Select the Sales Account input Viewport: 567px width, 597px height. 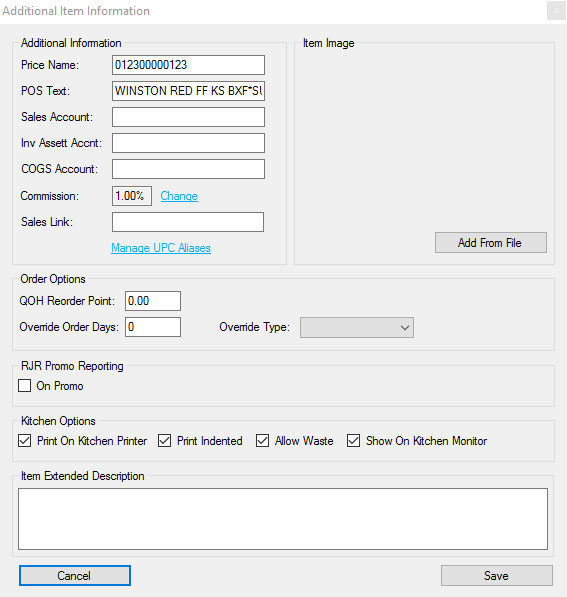(188, 117)
